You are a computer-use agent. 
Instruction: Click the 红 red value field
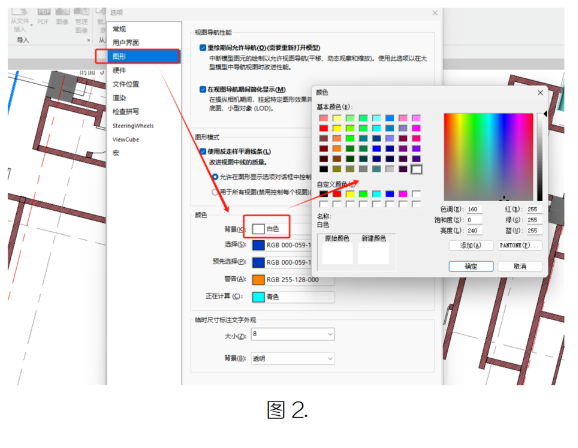534,209
